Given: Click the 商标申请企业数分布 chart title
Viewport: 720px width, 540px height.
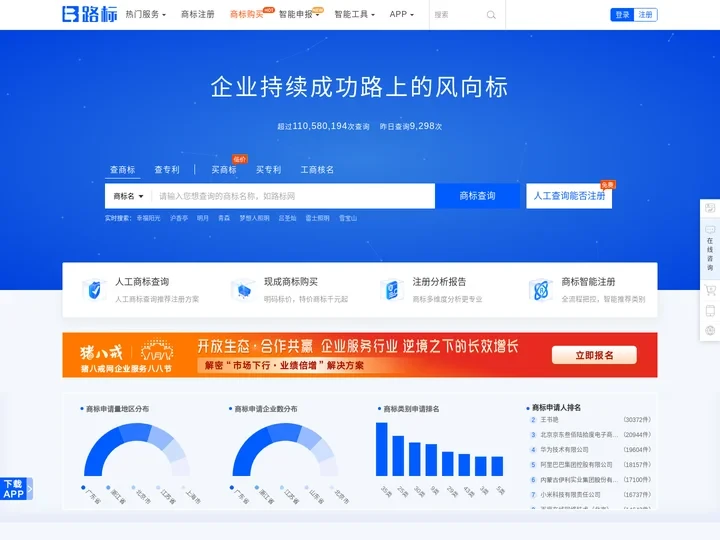Looking at the screenshot, I should (266, 409).
